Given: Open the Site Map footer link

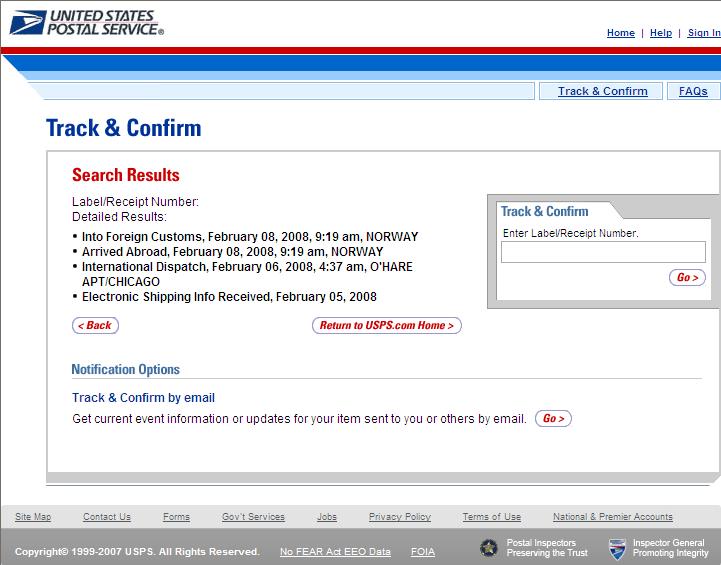Looking at the screenshot, I should coord(33,517).
